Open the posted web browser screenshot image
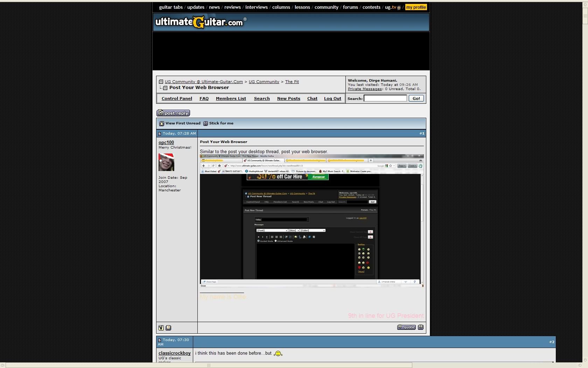 coord(312,221)
